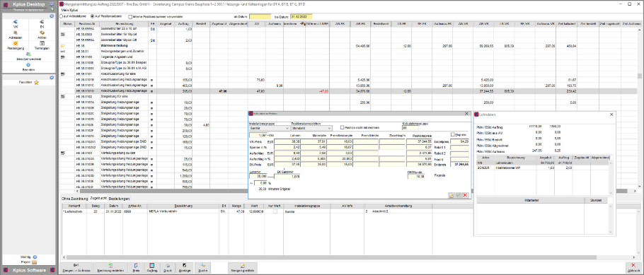Expand the Wärmeverteilung folder row

(x=63, y=46)
